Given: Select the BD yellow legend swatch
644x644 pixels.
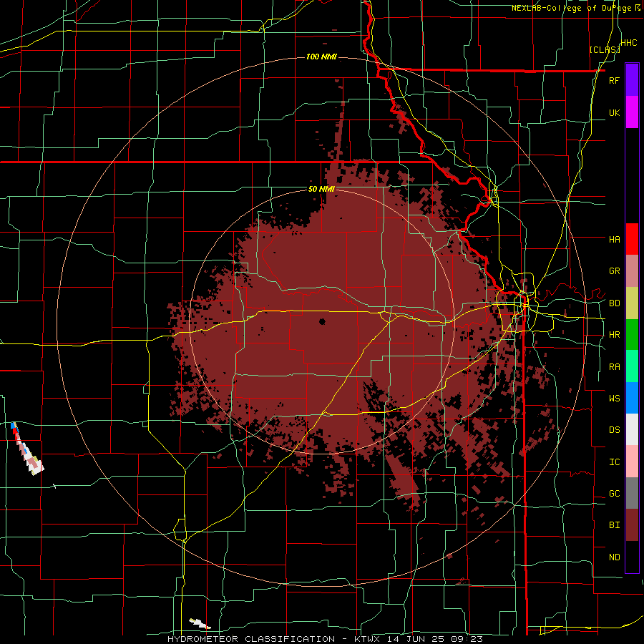Looking at the screenshot, I should [632, 303].
